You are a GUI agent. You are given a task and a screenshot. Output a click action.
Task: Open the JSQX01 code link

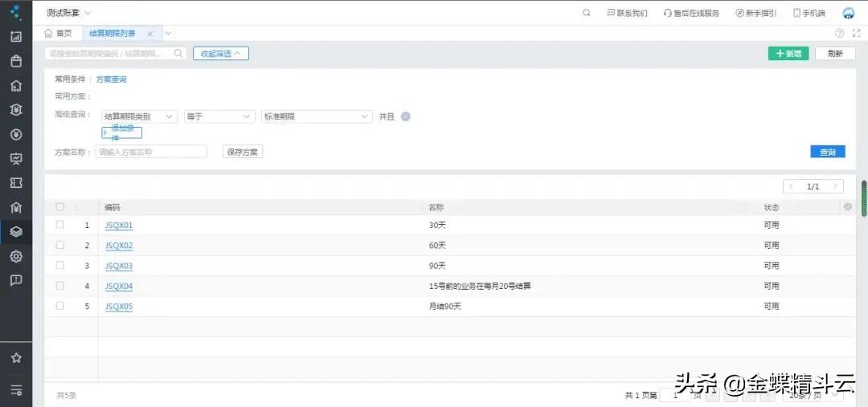[119, 225]
